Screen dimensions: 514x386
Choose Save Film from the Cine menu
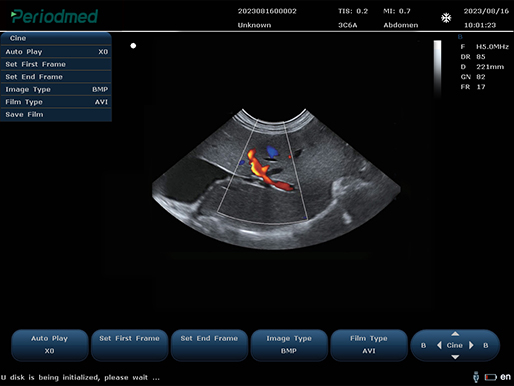(x=56, y=115)
